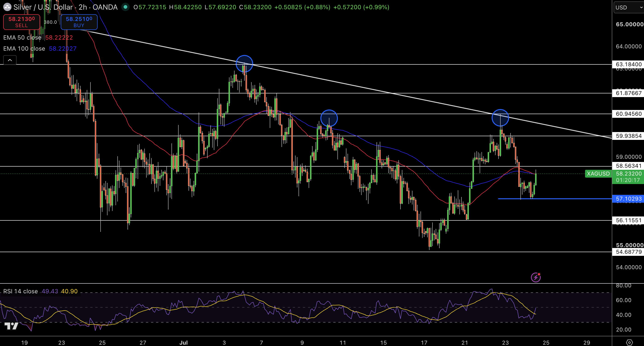Image resolution: width=644 pixels, height=346 pixels.
Task: Select the EMA 50 close indicator label
Action: pyautogui.click(x=22, y=37)
